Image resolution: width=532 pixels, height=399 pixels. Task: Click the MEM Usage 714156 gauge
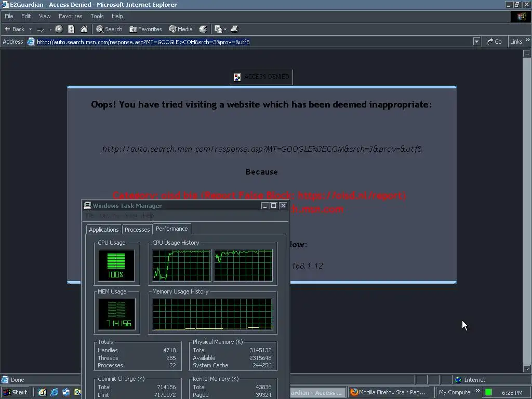[117, 314]
